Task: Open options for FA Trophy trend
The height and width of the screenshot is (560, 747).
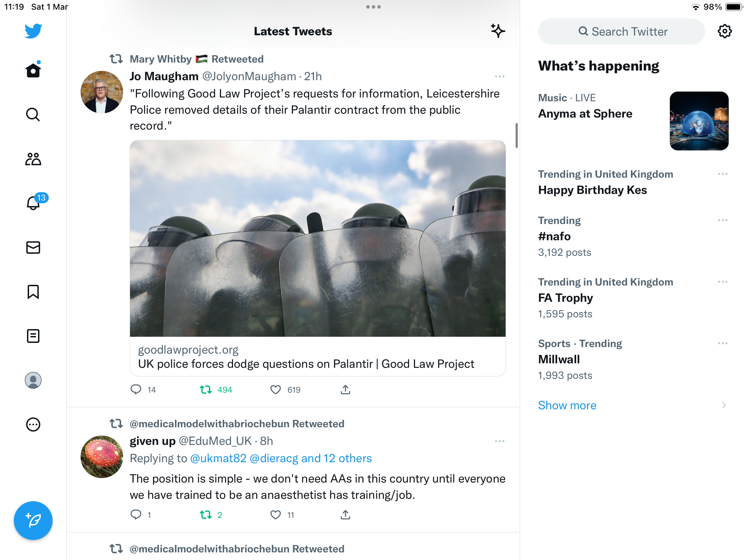Action: pos(723,282)
